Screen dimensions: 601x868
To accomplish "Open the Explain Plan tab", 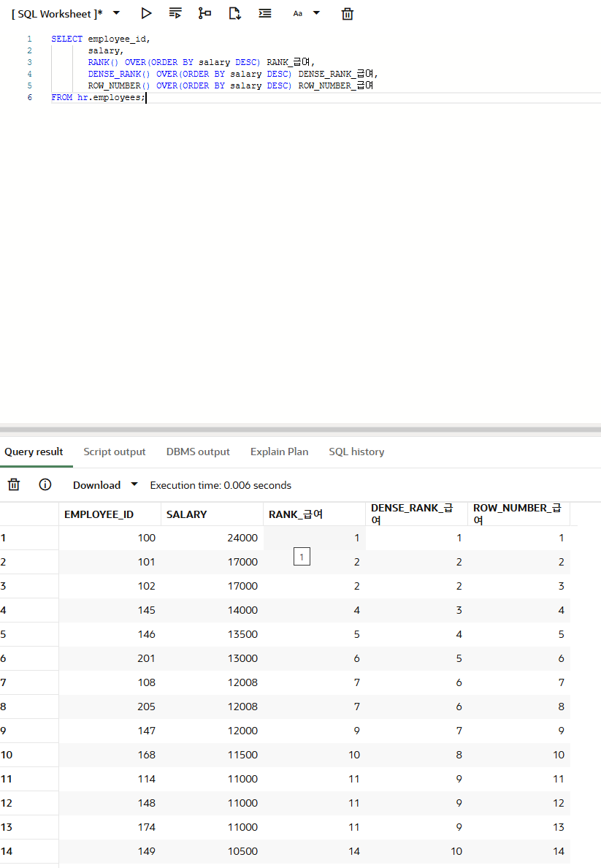I will (280, 452).
